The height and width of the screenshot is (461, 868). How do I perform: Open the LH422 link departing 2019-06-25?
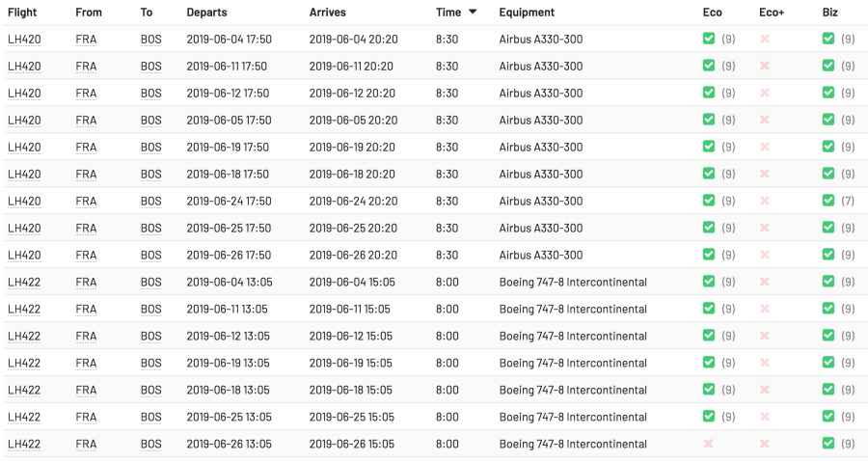[x=24, y=417]
